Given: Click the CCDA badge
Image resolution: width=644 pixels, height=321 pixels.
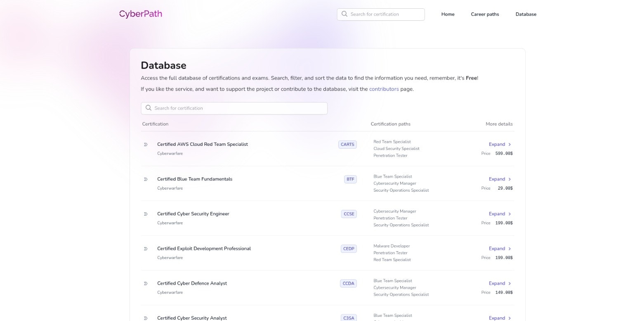Looking at the screenshot, I should (x=349, y=283).
